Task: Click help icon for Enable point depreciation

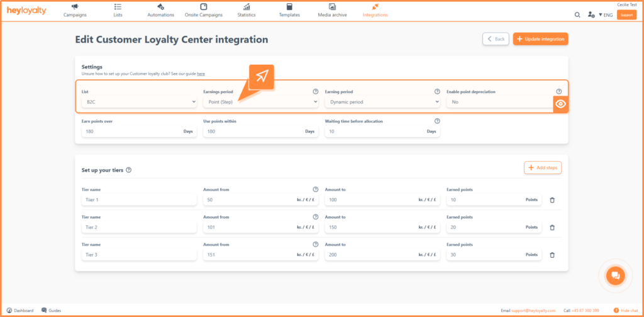Action: 558,92
